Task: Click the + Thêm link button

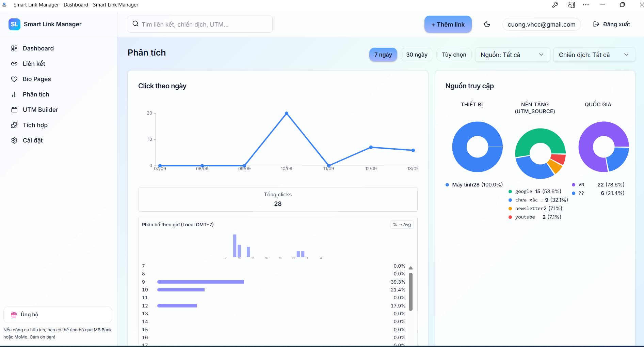Action: tap(448, 24)
